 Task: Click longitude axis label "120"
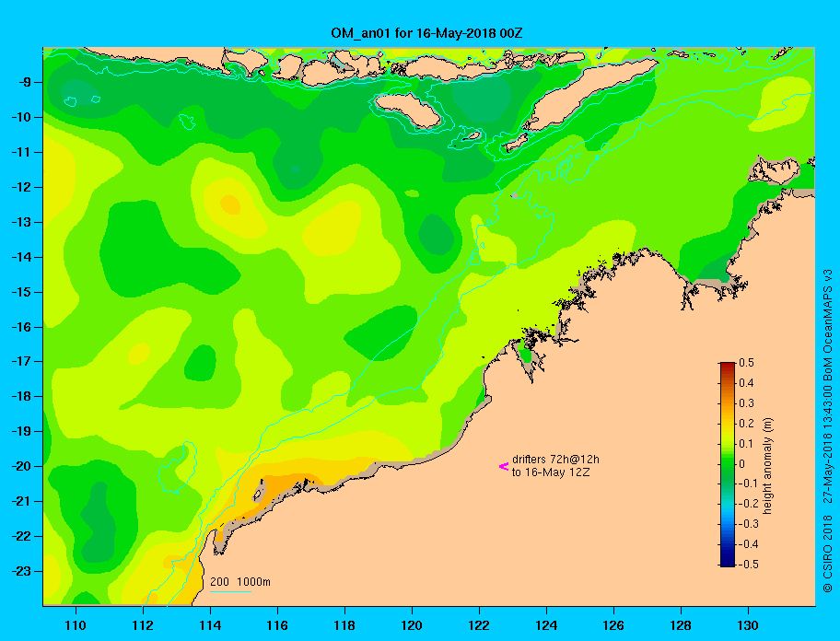pos(412,625)
